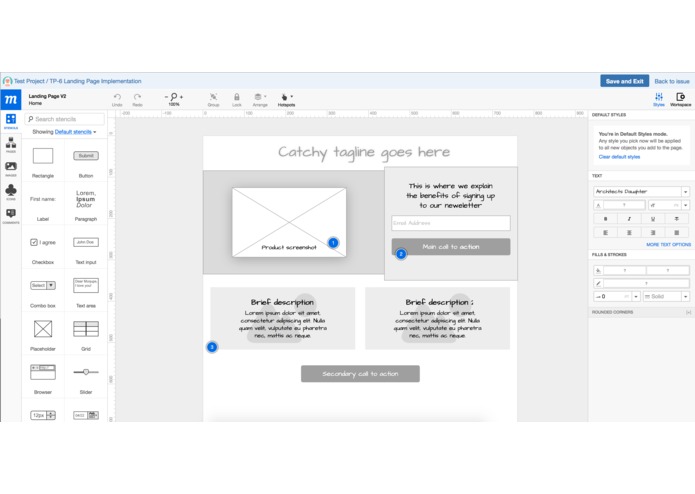Click the Back to issue link
This screenshot has height=494, width=695.
672,81
